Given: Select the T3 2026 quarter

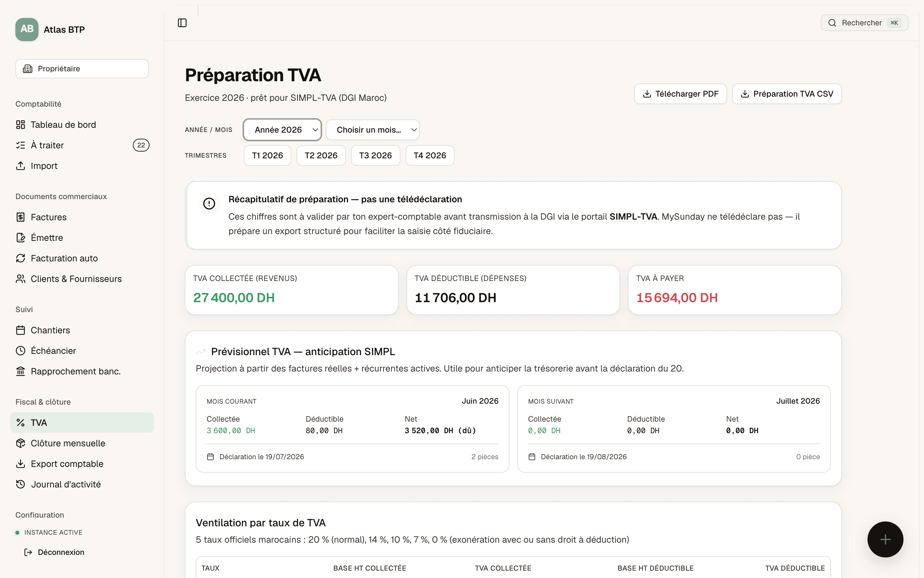Looking at the screenshot, I should tap(375, 156).
